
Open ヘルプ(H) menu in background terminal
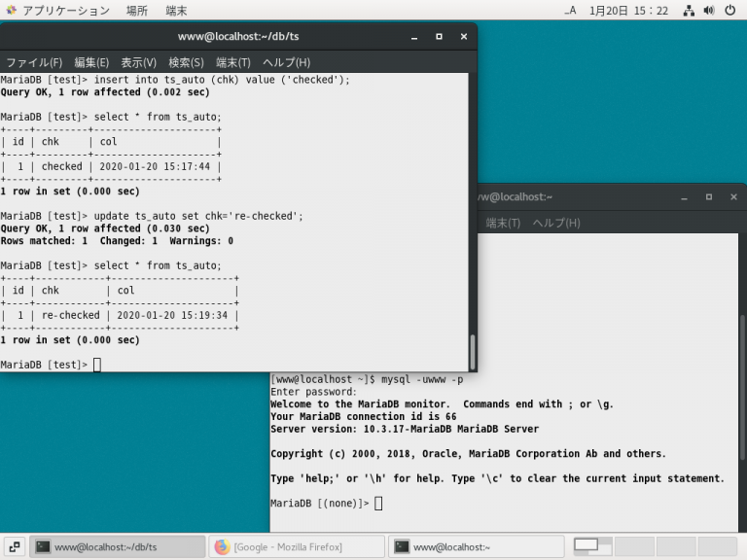[x=556, y=223]
